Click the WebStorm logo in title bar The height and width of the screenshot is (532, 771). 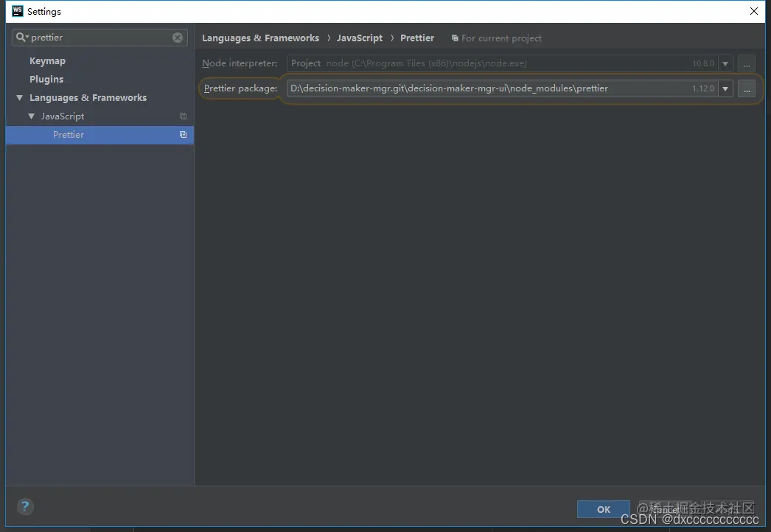coord(17,11)
